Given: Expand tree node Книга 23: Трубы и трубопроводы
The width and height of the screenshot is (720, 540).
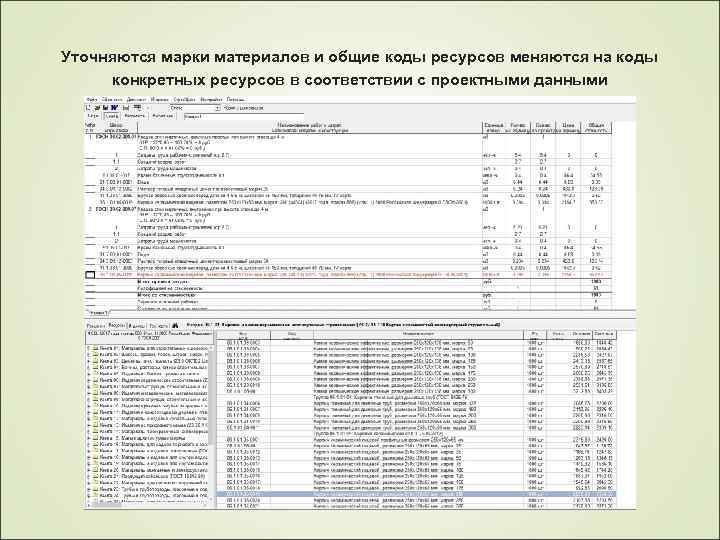Looking at the screenshot, I should pyautogui.click(x=88, y=489).
